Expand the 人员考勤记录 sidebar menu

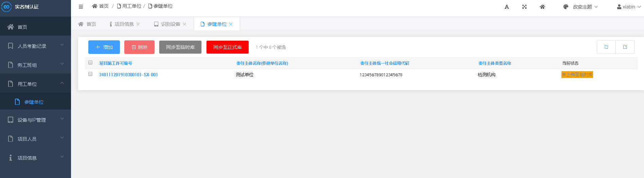click(35, 46)
